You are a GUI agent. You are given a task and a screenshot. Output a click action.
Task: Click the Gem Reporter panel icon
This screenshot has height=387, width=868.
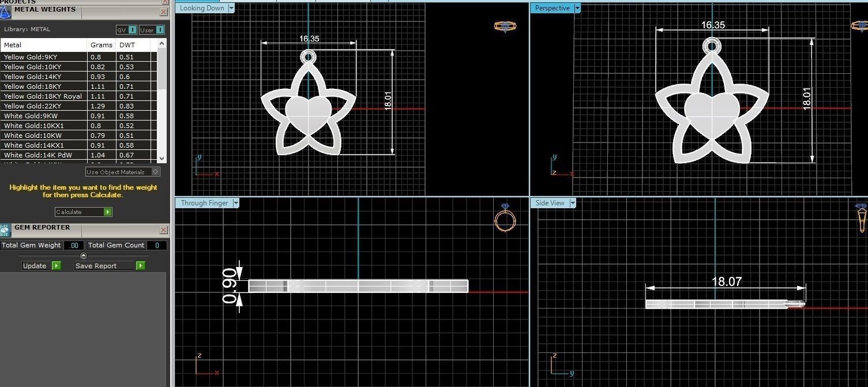(5, 231)
